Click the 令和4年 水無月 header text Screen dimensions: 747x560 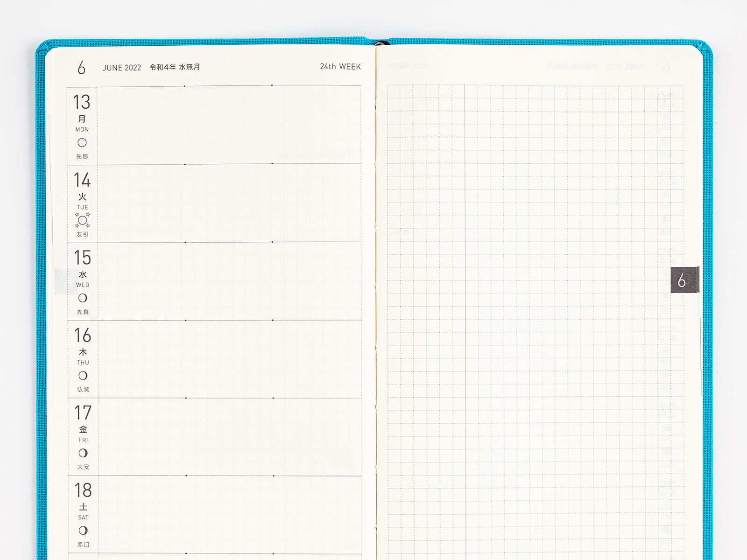coord(175,67)
